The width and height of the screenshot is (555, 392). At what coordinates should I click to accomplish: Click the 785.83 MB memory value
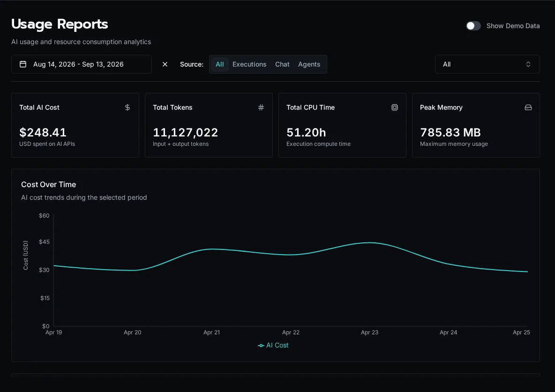450,132
